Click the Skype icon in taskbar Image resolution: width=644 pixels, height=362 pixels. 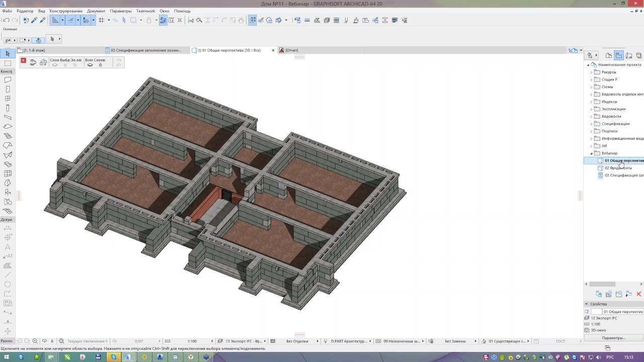[x=114, y=357]
